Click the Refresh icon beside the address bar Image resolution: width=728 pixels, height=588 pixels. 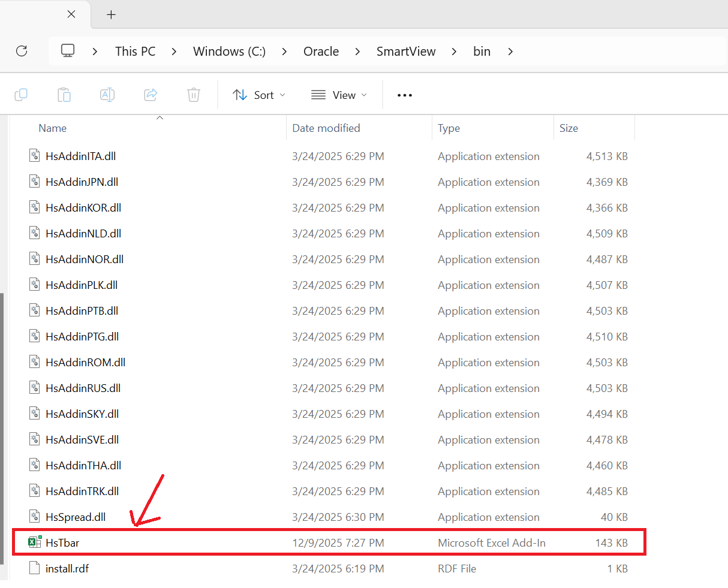[22, 51]
